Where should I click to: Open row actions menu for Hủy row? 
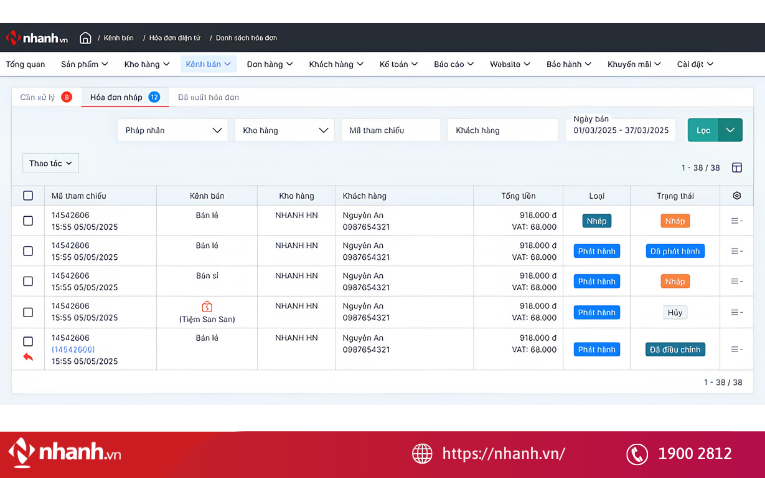[737, 312]
